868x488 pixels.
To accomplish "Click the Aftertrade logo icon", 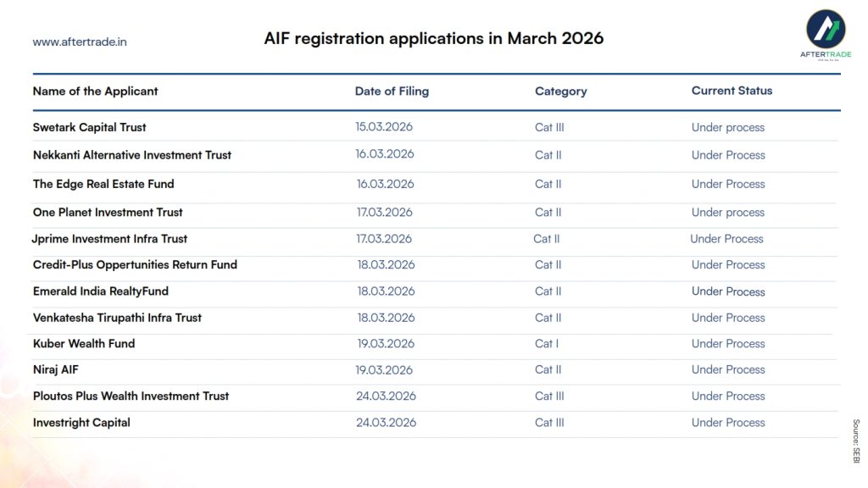I will 825,32.
